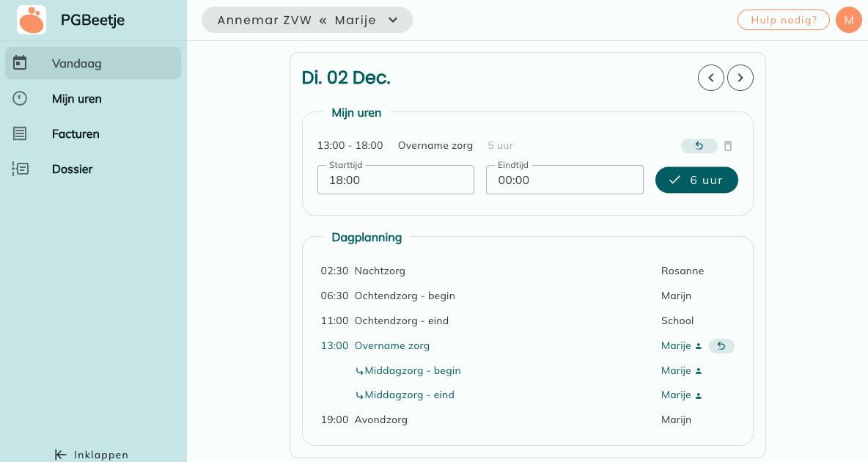The width and height of the screenshot is (868, 462).
Task: Click the PGBeetje logo icon
Action: click(32, 20)
